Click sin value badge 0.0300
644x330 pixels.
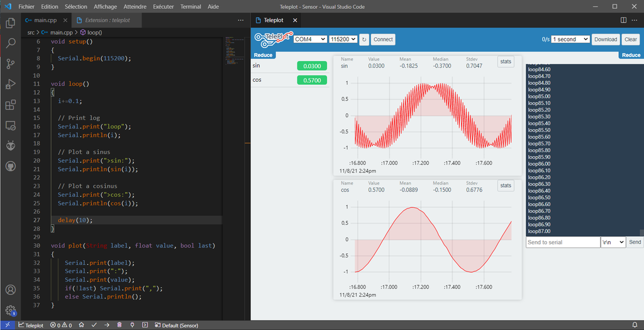coord(312,66)
